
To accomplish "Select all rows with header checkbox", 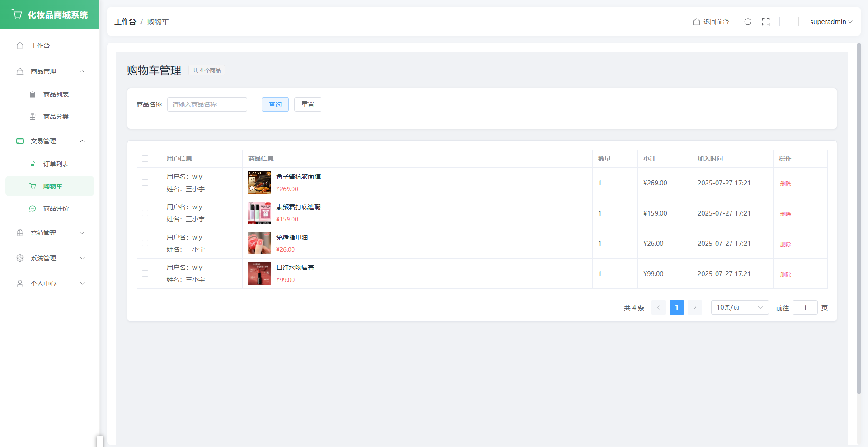I will coord(145,159).
